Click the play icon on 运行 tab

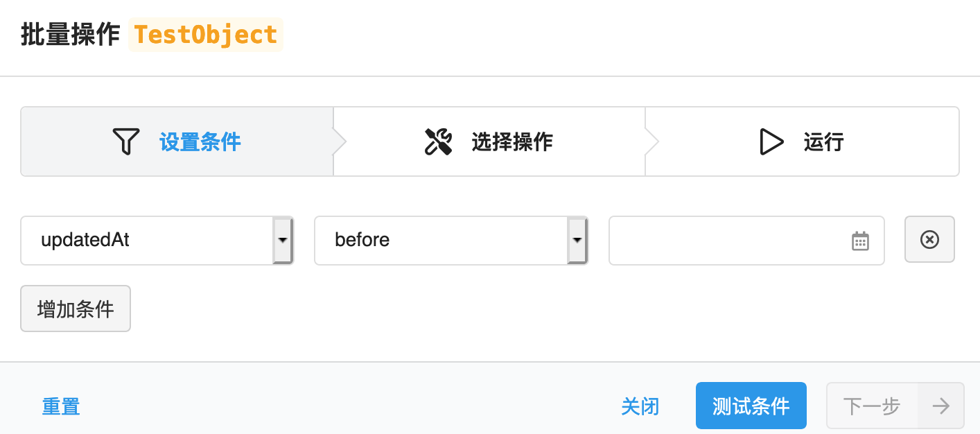point(771,141)
